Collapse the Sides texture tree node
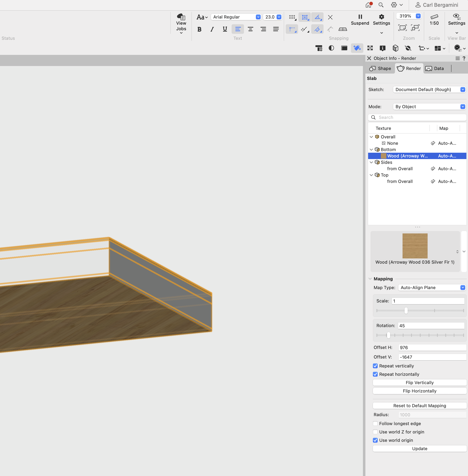This screenshot has height=476, width=468. point(371,162)
